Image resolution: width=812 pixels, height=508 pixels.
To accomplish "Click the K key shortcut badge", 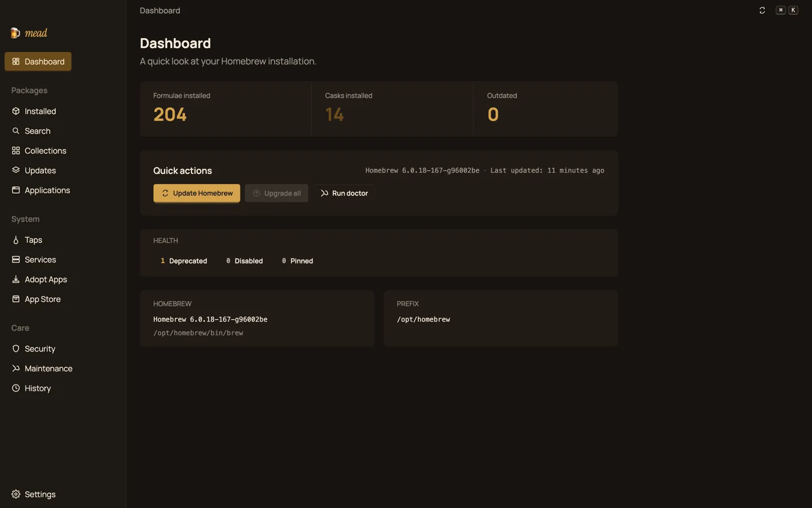I will 793,10.
